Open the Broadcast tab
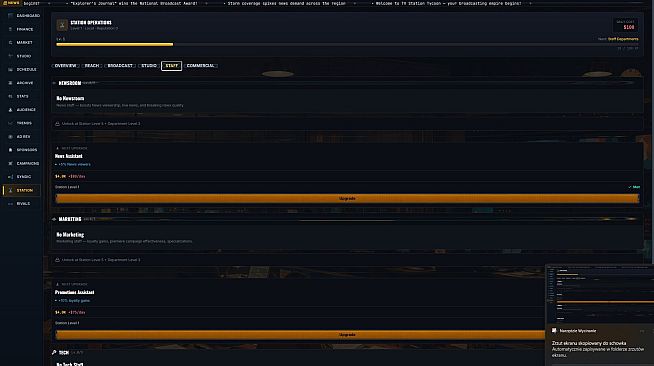This screenshot has height=366, width=654. (120, 66)
